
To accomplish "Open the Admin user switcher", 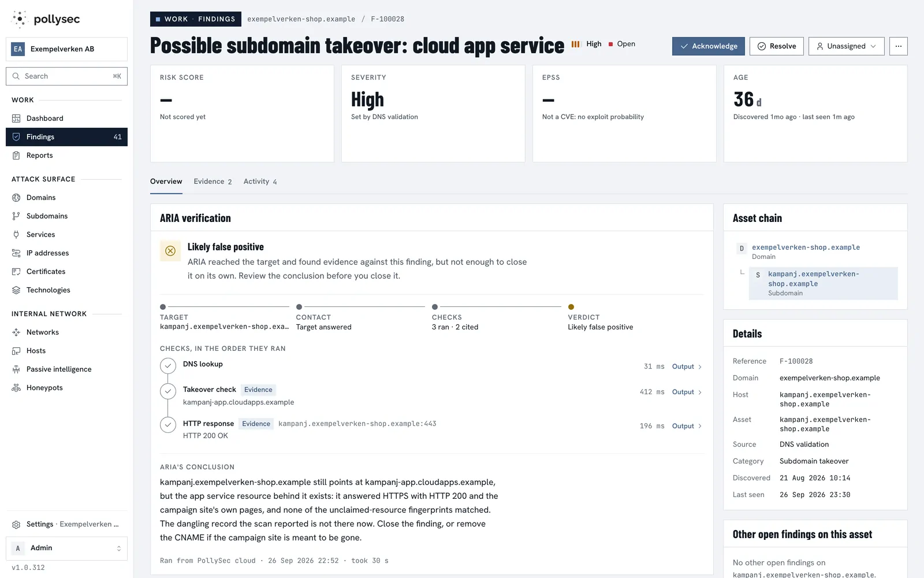I will coord(66,549).
